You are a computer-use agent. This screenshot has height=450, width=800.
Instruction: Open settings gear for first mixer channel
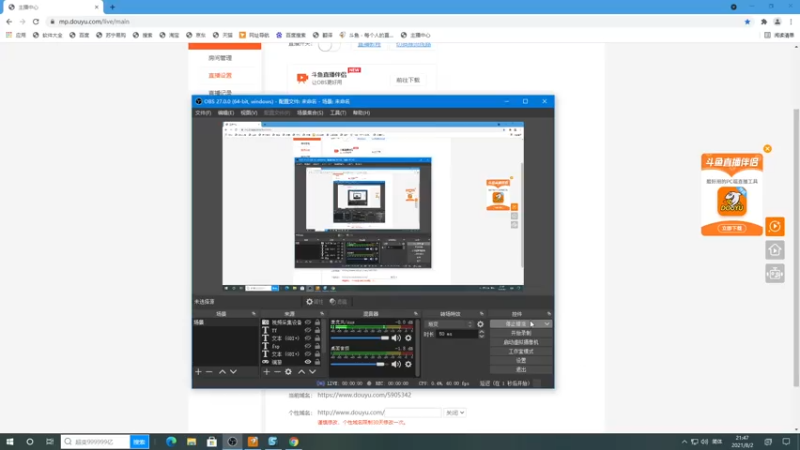[408, 338]
